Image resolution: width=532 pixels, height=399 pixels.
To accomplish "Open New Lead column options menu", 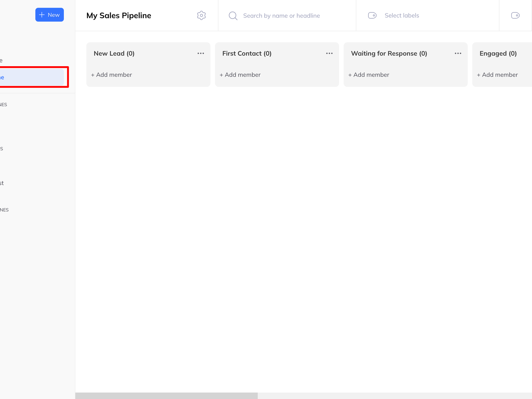I will click(x=200, y=53).
